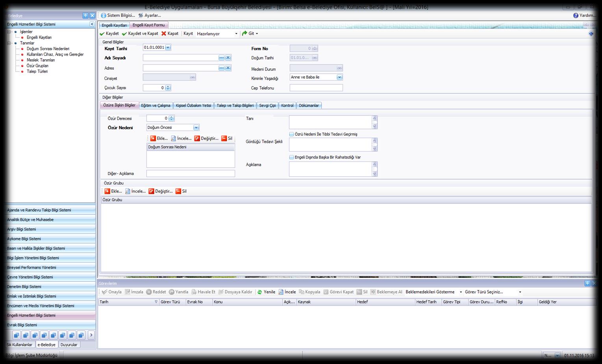This screenshot has width=602, height=364.
Task: Click Tanı text area
Action: coord(330,122)
